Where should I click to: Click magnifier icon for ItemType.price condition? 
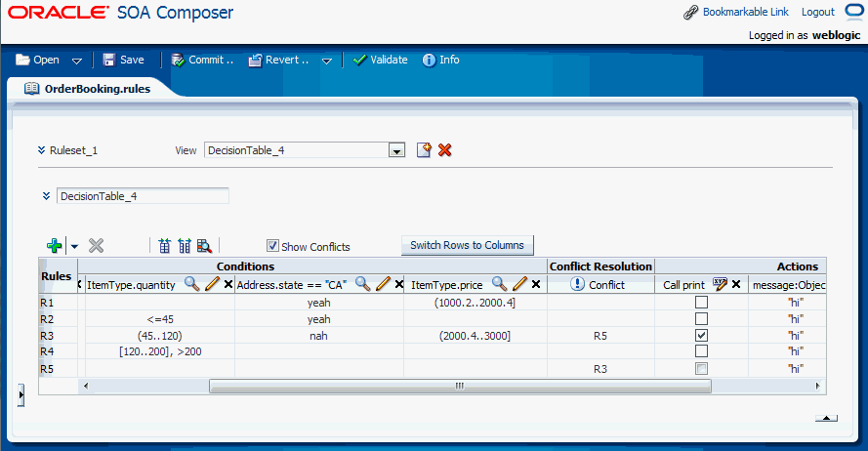pos(499,284)
